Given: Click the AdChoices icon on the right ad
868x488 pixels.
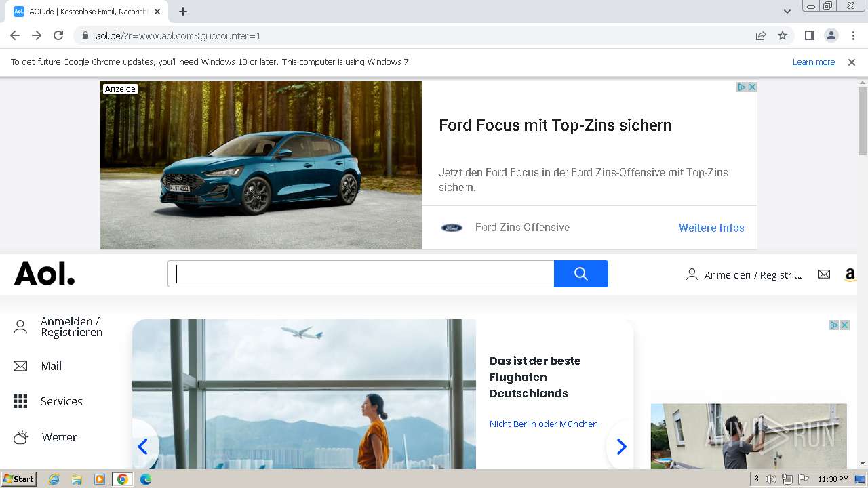Looking at the screenshot, I should point(834,325).
